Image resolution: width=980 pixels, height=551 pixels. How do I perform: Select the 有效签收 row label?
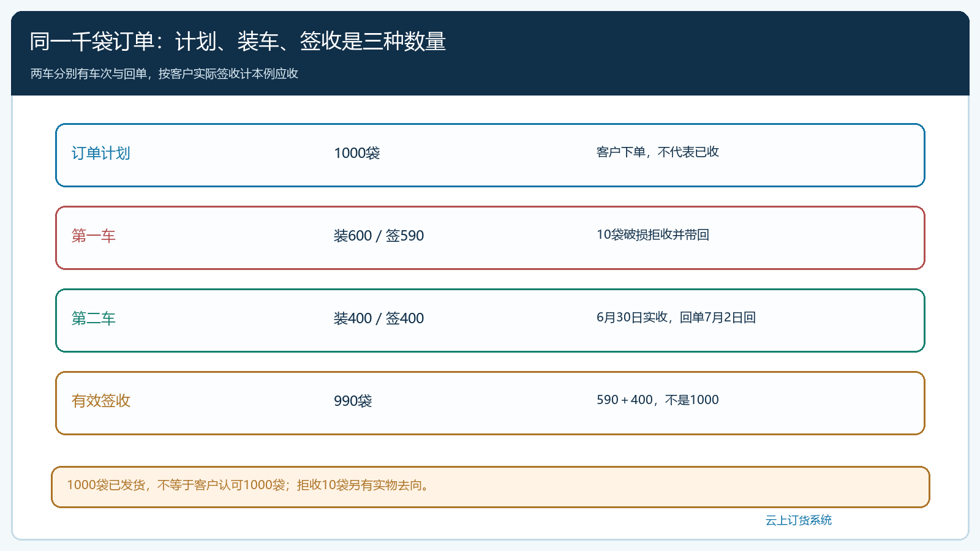click(x=100, y=401)
